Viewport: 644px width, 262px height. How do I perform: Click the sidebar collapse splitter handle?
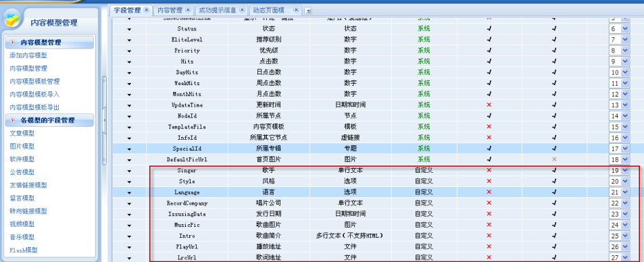[104, 119]
